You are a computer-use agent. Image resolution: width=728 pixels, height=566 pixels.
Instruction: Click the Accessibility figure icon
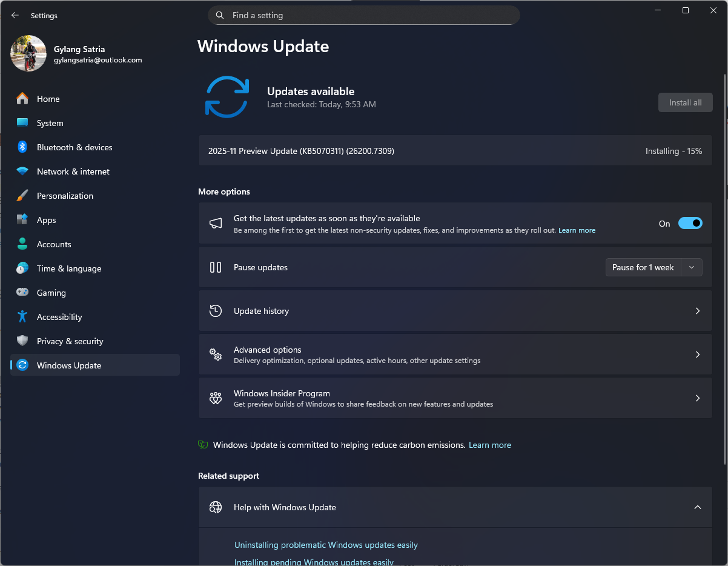tap(22, 317)
